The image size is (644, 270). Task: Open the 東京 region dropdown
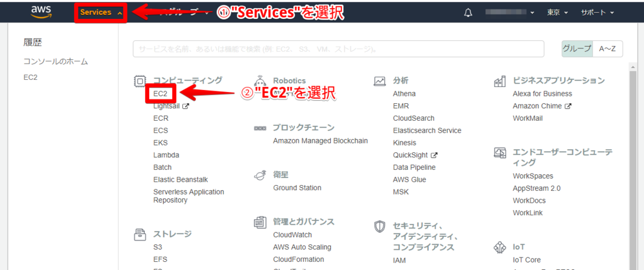point(557,13)
